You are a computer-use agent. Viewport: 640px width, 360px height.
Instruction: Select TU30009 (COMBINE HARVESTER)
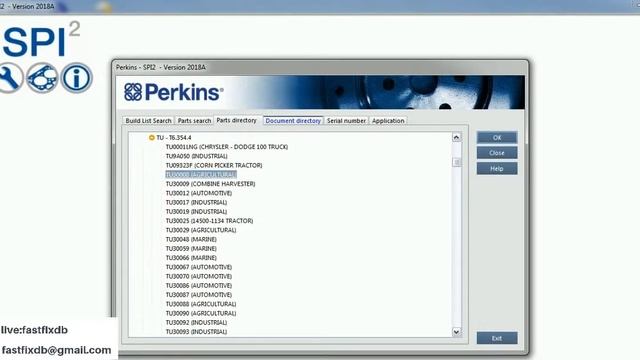(210, 184)
